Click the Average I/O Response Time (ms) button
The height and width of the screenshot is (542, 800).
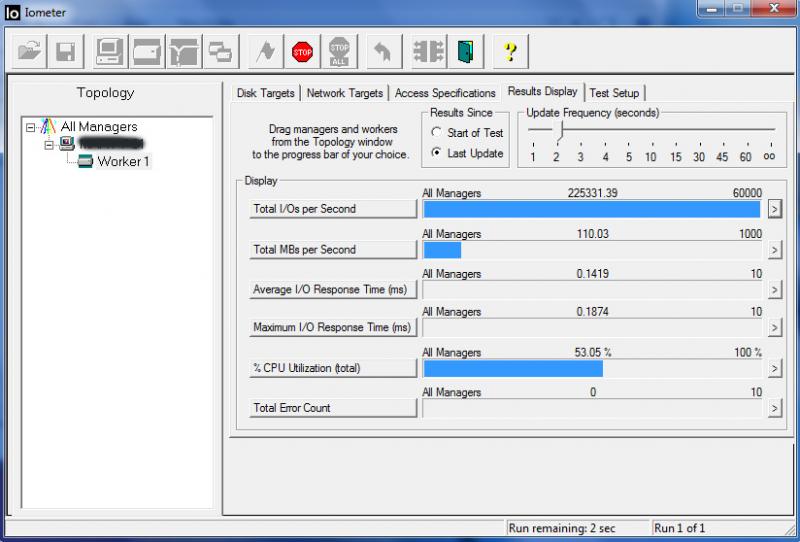333,289
